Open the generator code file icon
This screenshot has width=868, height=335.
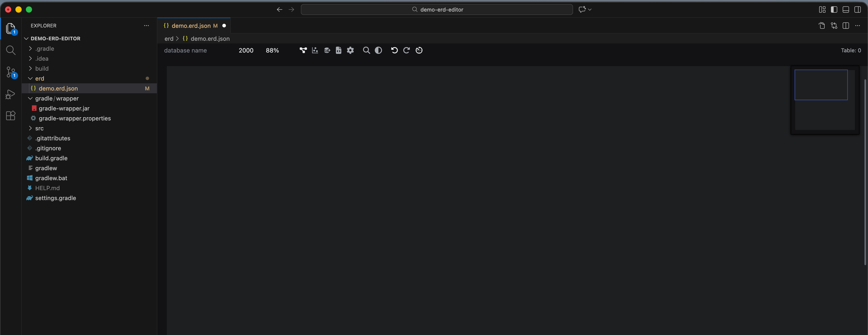point(339,50)
